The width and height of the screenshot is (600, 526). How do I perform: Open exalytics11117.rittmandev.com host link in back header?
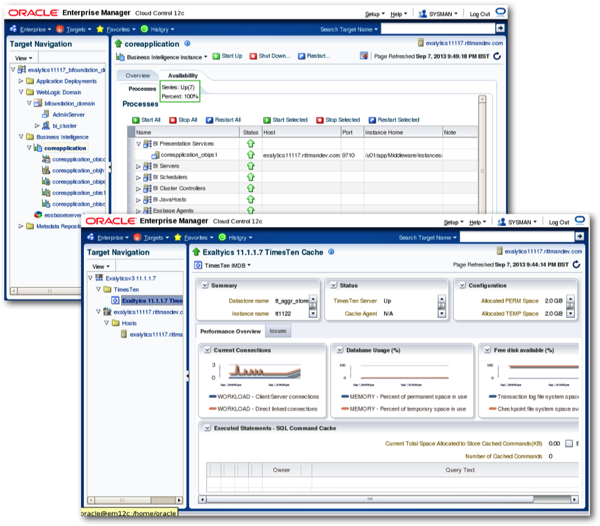tap(464, 43)
